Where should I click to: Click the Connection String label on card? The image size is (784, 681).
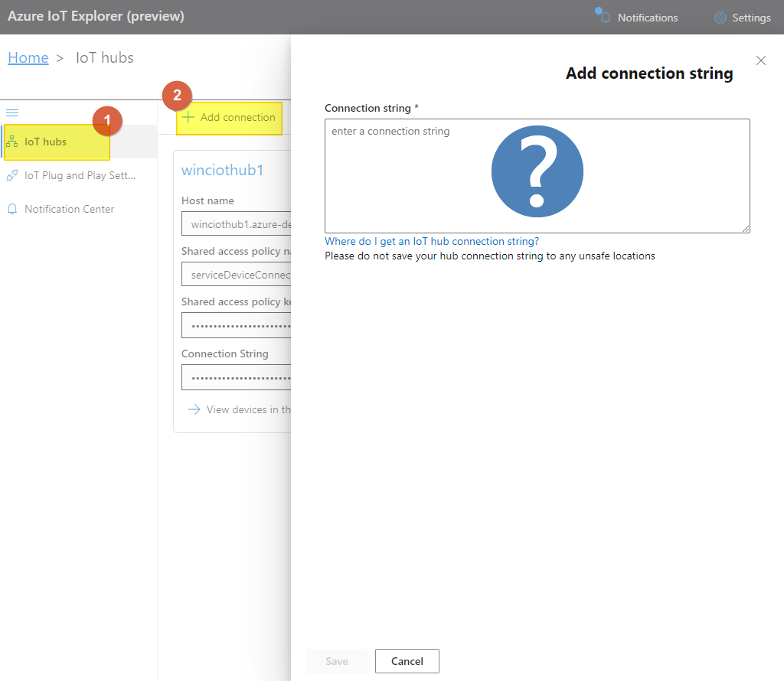[x=224, y=354]
